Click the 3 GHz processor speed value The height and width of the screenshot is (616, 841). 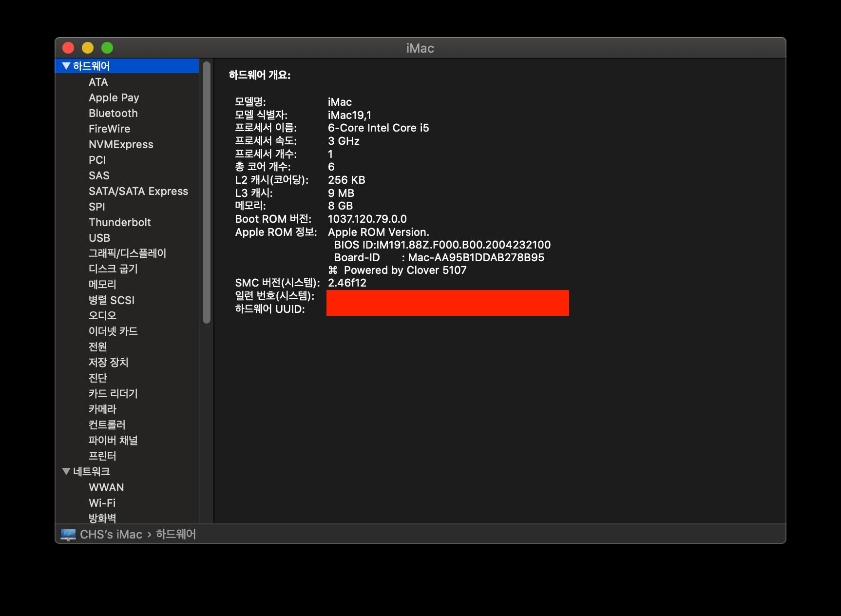[344, 141]
